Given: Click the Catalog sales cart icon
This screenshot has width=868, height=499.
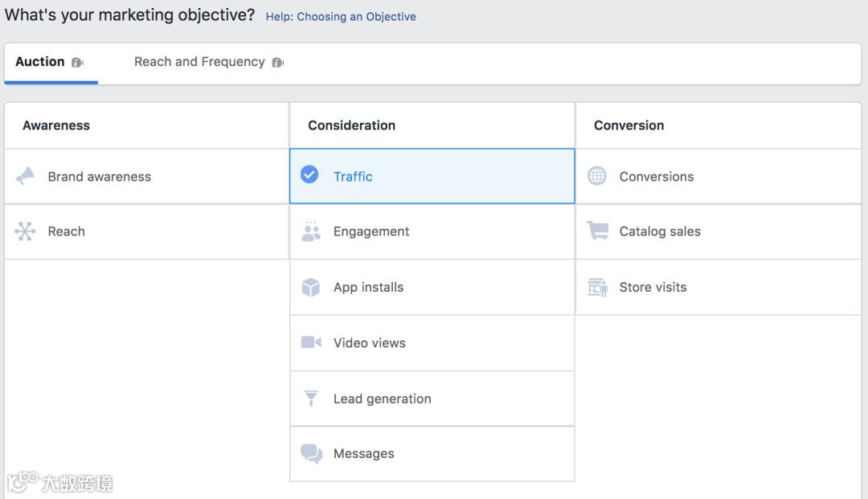Looking at the screenshot, I should [x=597, y=231].
